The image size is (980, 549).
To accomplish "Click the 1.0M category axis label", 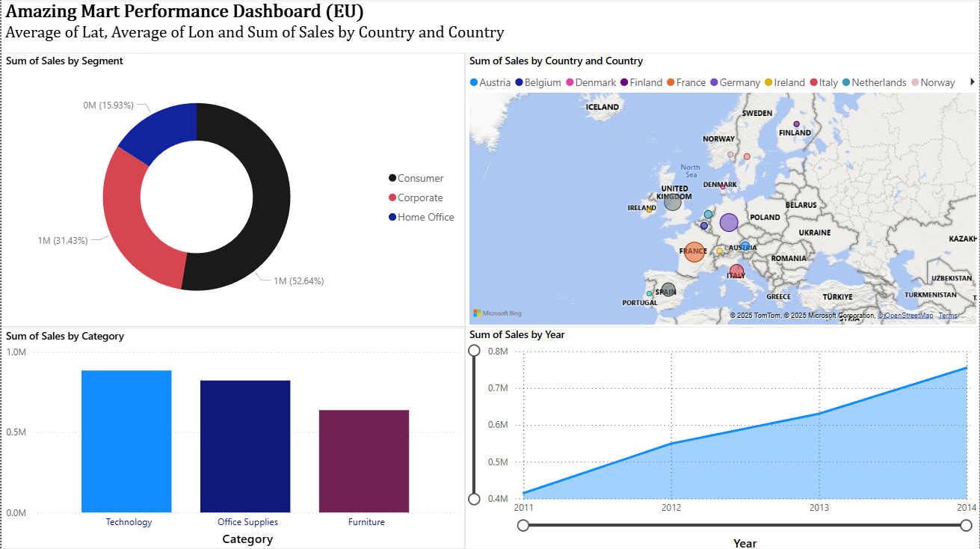I will tap(16, 352).
